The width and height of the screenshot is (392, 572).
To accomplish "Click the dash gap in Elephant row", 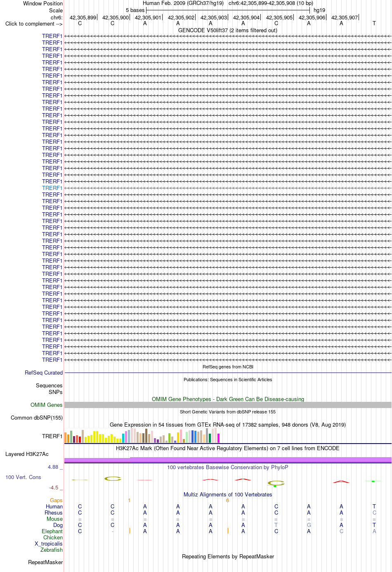I will [x=113, y=532].
